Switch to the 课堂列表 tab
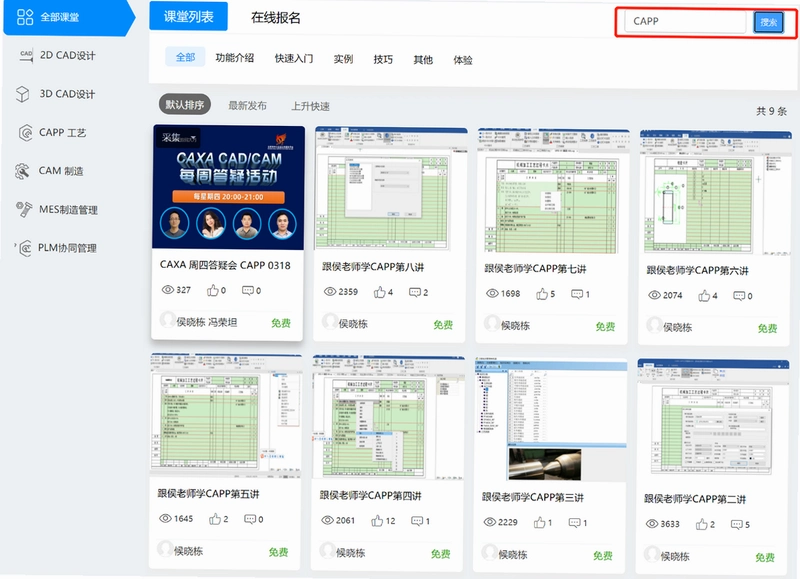The width and height of the screenshot is (800, 579). click(188, 16)
